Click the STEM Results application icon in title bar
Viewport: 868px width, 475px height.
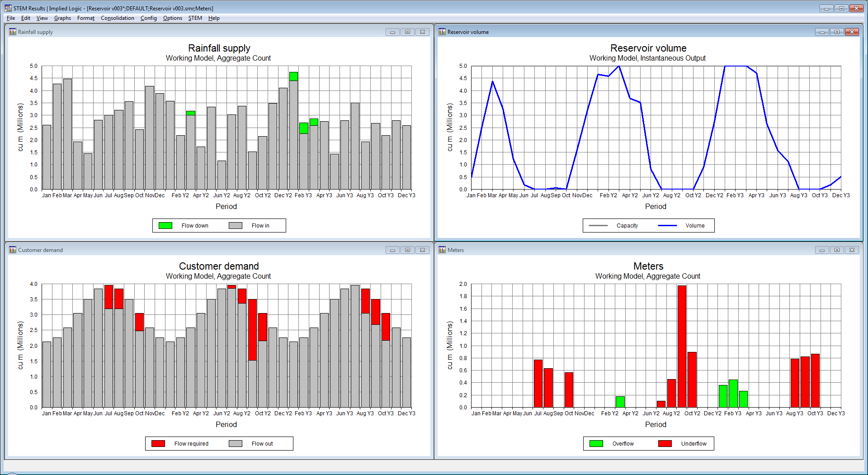coord(8,8)
